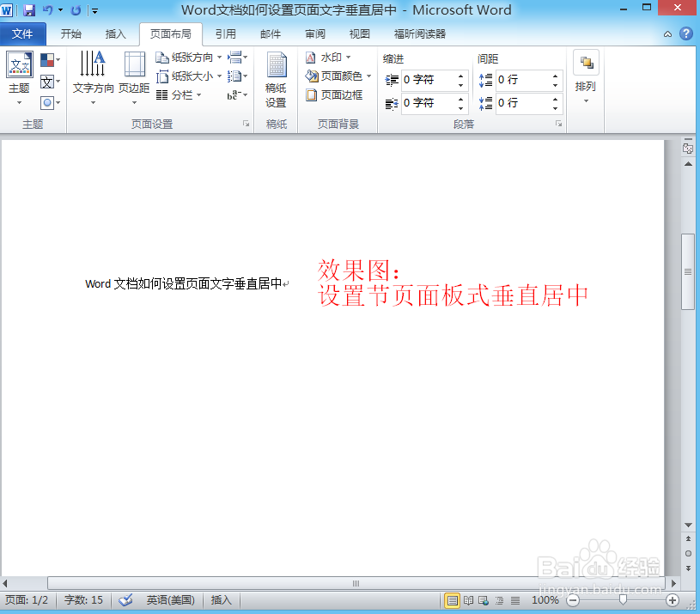Click the word count showing 字数: 15

pyautogui.click(x=82, y=600)
